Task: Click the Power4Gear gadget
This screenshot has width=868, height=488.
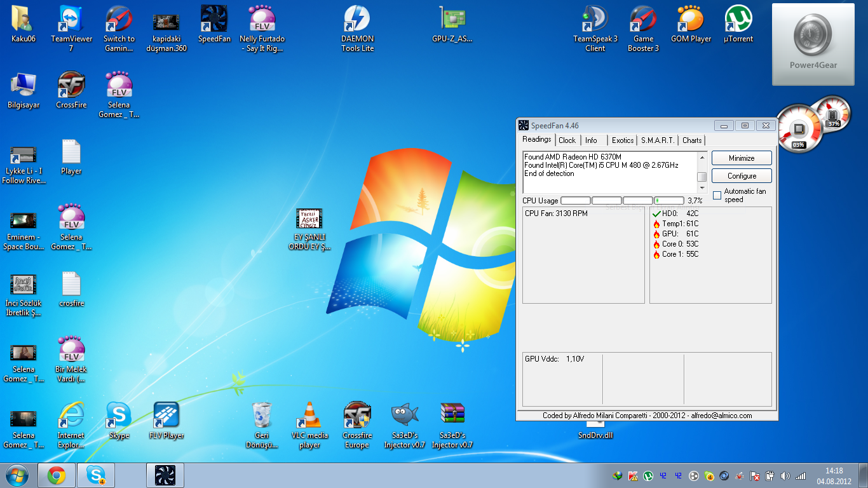Action: pyautogui.click(x=813, y=44)
